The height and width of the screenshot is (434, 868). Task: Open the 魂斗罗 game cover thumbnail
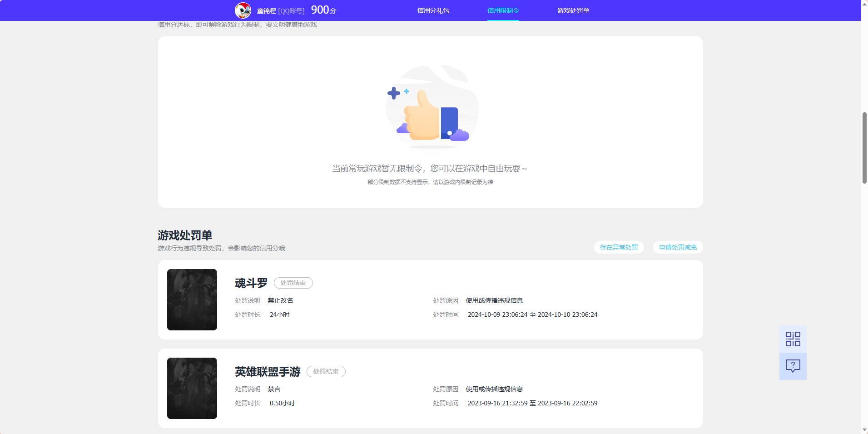tap(192, 299)
